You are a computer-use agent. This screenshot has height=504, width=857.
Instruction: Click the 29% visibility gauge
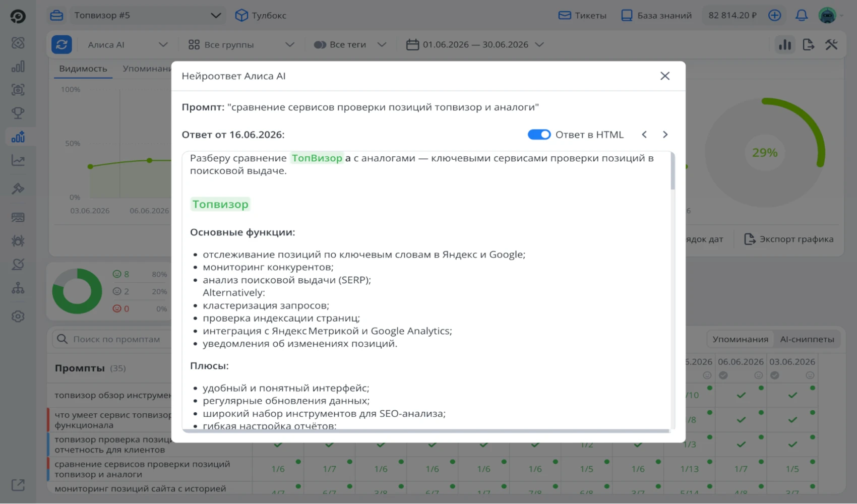click(x=765, y=152)
